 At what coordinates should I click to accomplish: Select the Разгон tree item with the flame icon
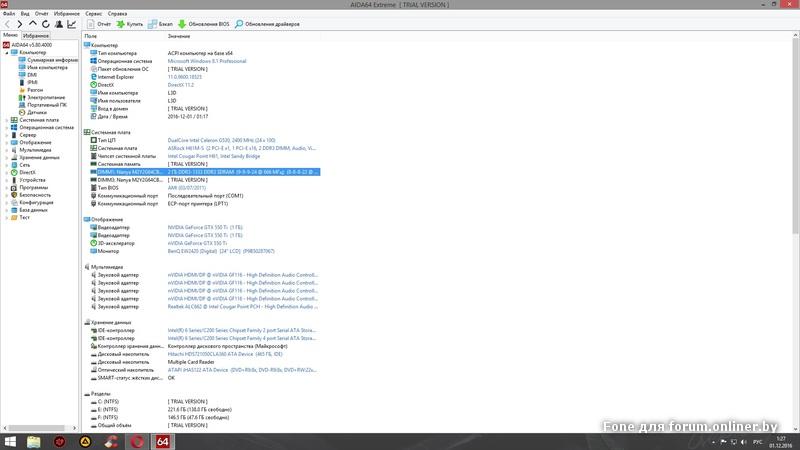pyautogui.click(x=31, y=90)
